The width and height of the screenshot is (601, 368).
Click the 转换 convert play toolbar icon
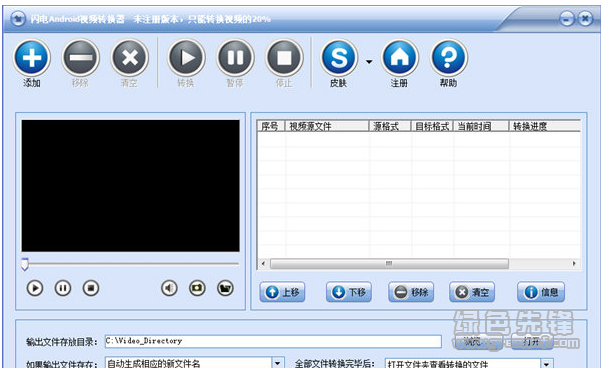186,58
